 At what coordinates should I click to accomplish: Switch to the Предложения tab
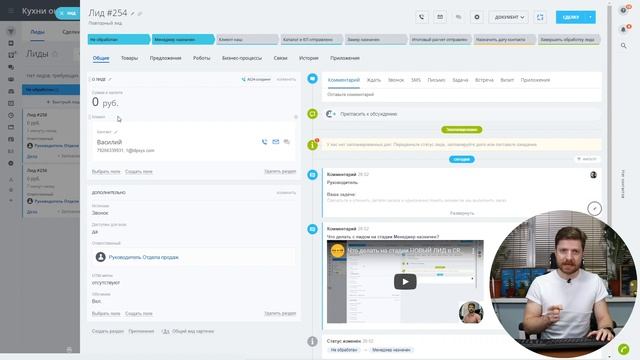(x=165, y=58)
